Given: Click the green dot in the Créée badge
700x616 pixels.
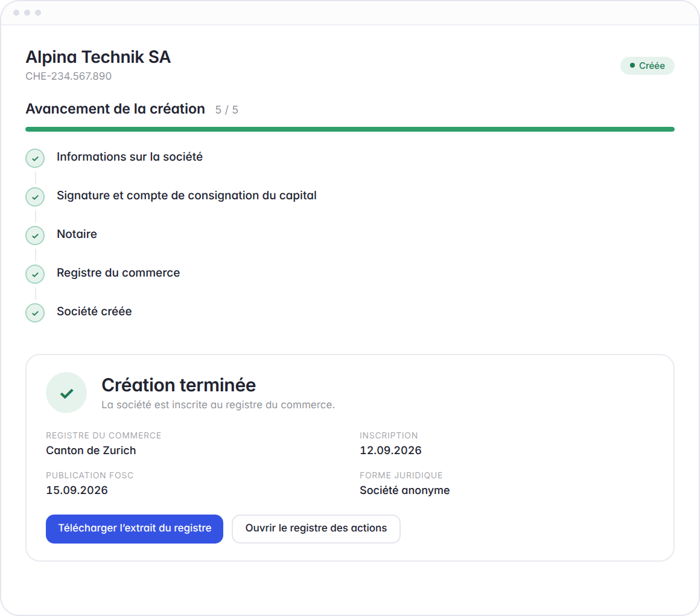Looking at the screenshot, I should [x=632, y=65].
